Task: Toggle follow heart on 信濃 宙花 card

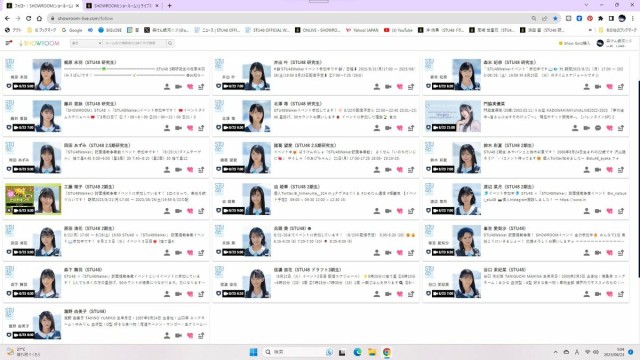Action: click(400, 294)
